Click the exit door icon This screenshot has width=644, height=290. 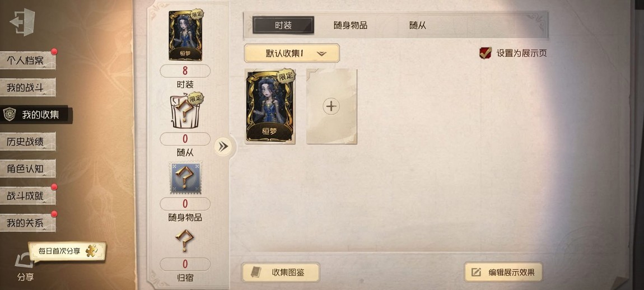(x=22, y=22)
